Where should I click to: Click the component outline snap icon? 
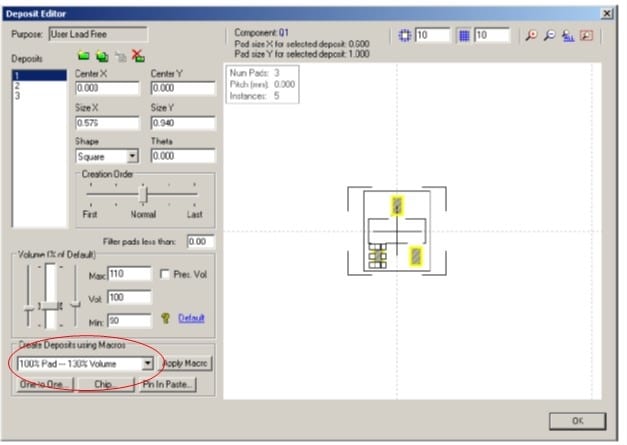pyautogui.click(x=405, y=36)
